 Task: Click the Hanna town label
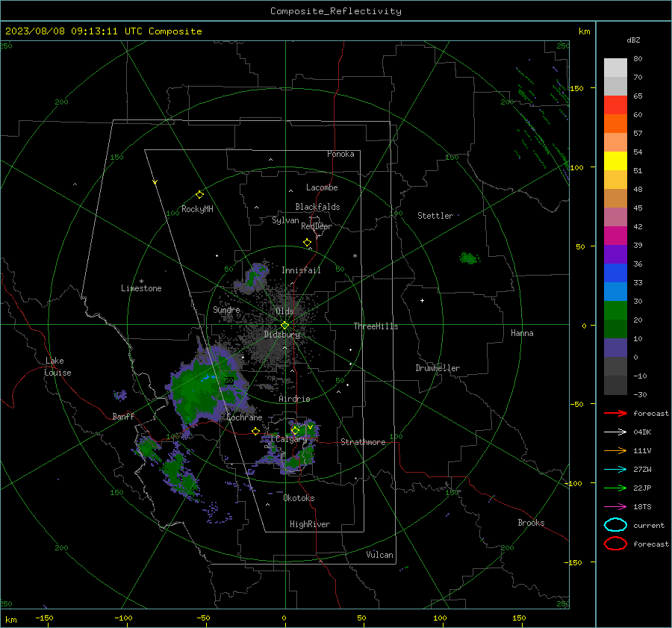522,333
